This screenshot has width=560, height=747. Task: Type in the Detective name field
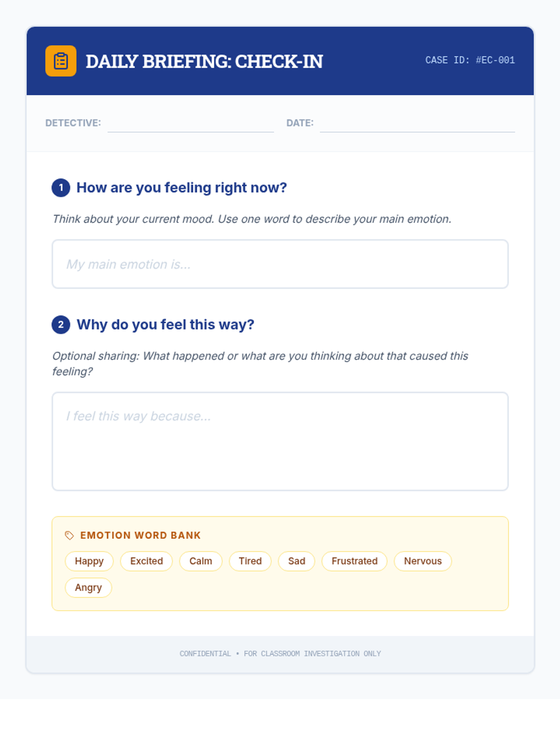(190, 124)
